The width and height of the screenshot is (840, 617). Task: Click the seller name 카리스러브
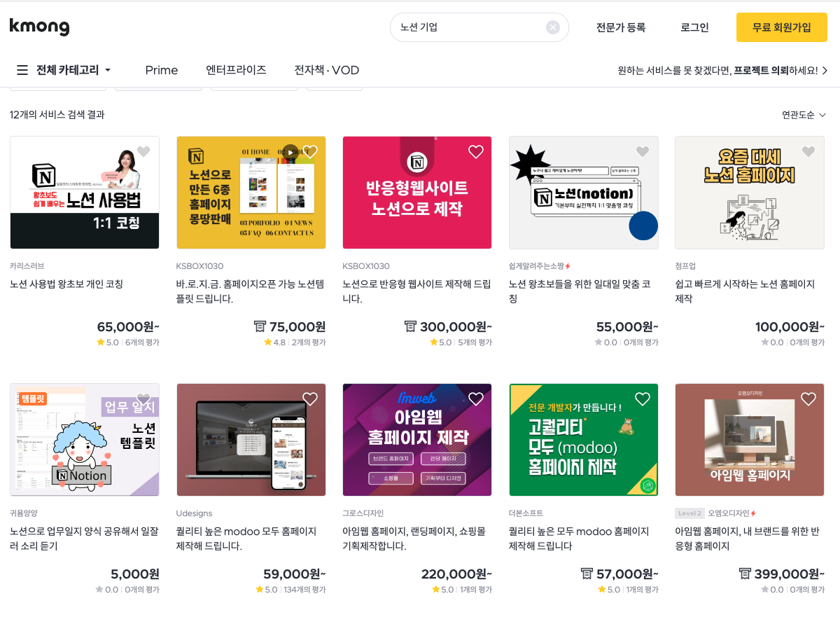click(27, 266)
